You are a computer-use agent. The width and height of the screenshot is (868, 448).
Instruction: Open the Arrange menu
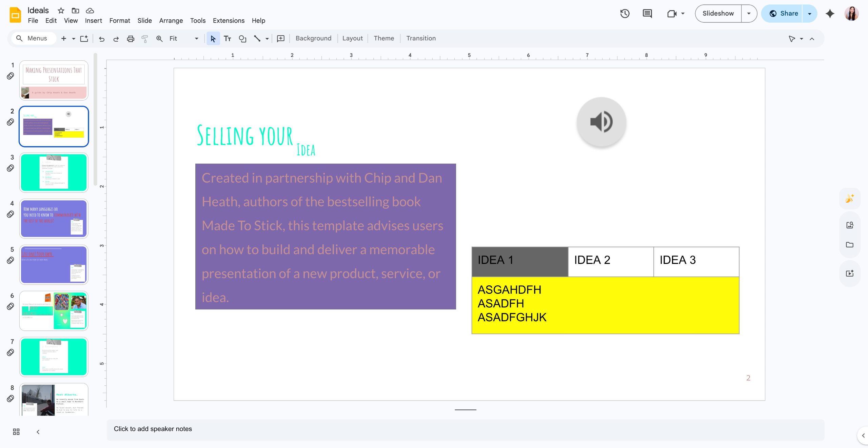click(x=171, y=21)
